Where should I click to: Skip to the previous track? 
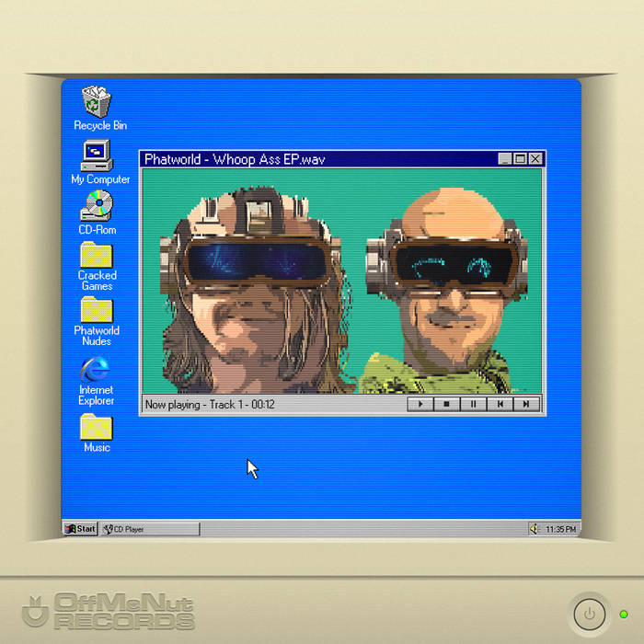click(500, 404)
